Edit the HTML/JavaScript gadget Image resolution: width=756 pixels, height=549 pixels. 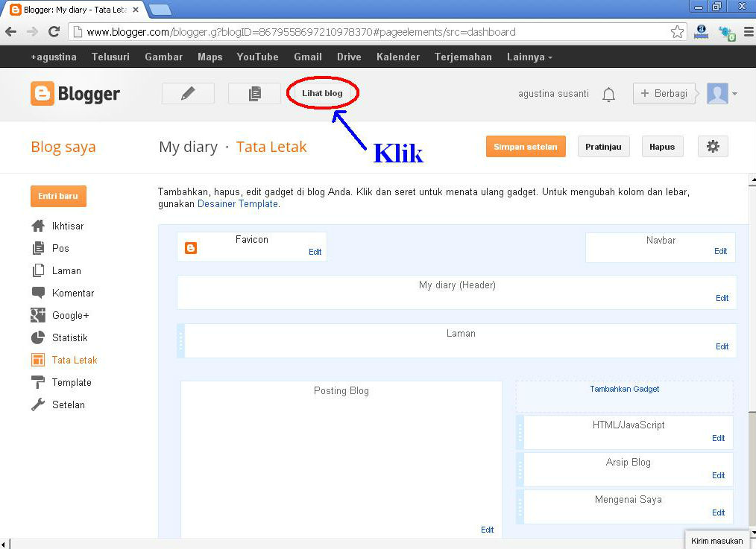tap(719, 438)
